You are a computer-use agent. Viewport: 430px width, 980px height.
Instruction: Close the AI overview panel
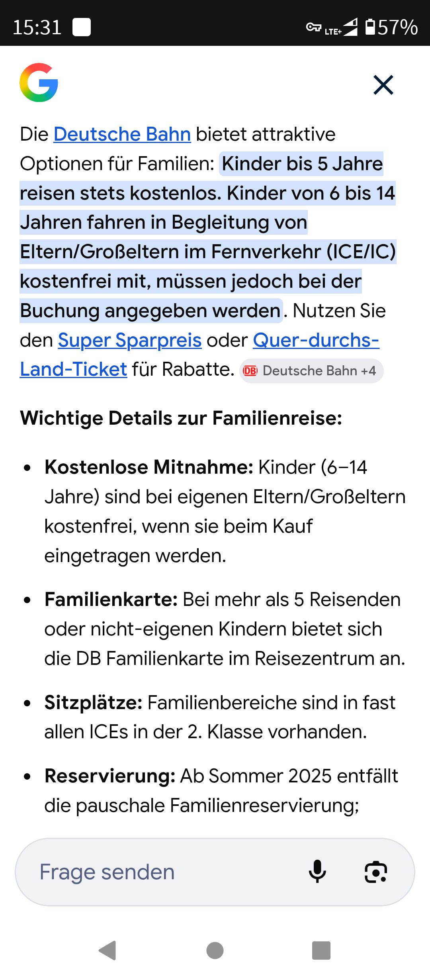click(x=383, y=85)
